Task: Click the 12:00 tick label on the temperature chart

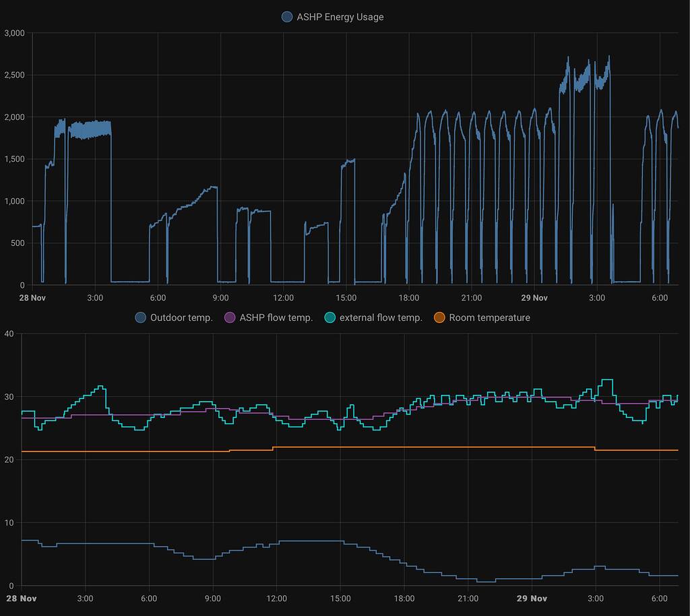Action: coord(277,598)
